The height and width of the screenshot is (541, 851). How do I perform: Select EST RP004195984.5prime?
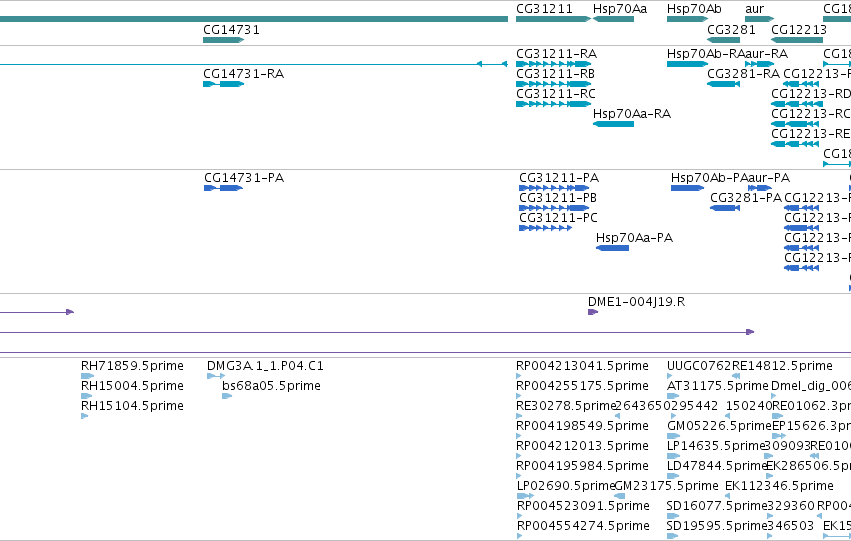582,466
